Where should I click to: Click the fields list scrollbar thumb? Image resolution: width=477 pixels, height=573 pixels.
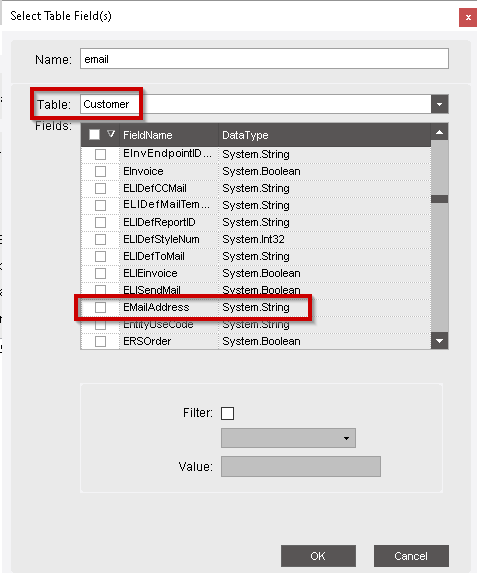pyautogui.click(x=439, y=199)
